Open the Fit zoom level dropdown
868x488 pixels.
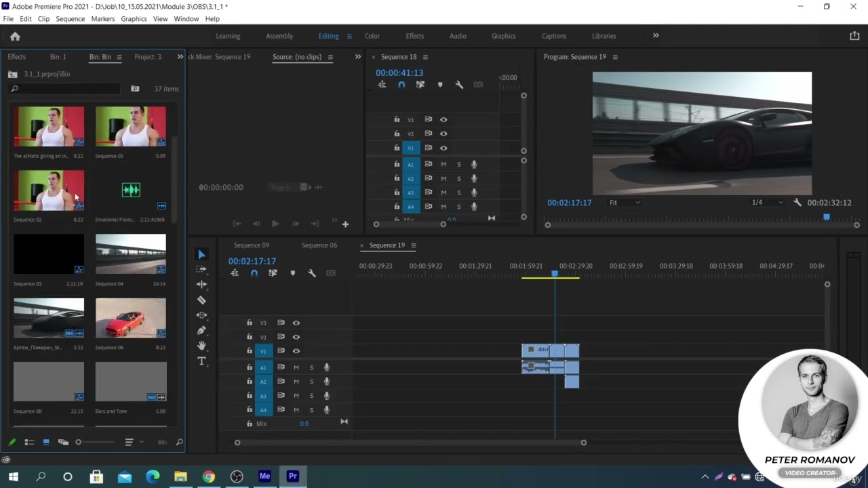pos(624,203)
